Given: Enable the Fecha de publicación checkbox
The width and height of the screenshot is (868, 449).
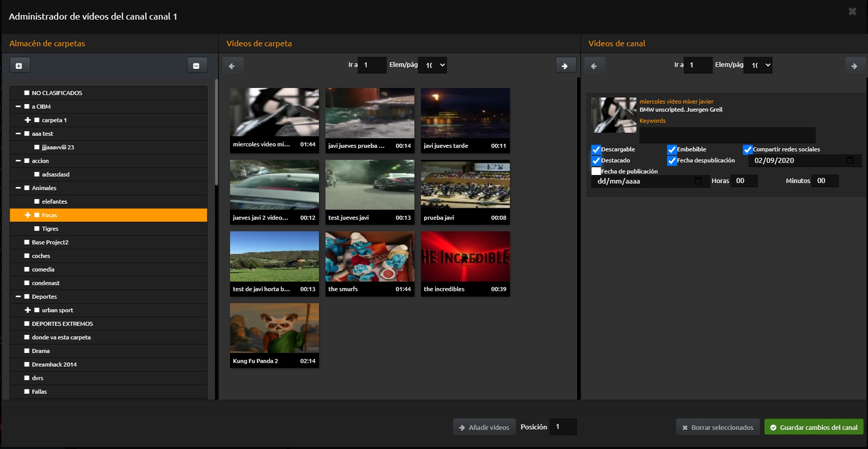Looking at the screenshot, I should coord(596,171).
